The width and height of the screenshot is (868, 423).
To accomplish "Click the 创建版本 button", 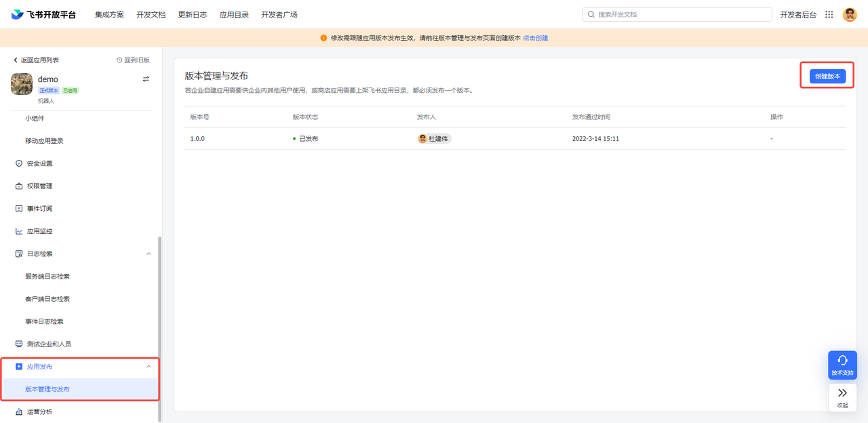I will coord(827,77).
